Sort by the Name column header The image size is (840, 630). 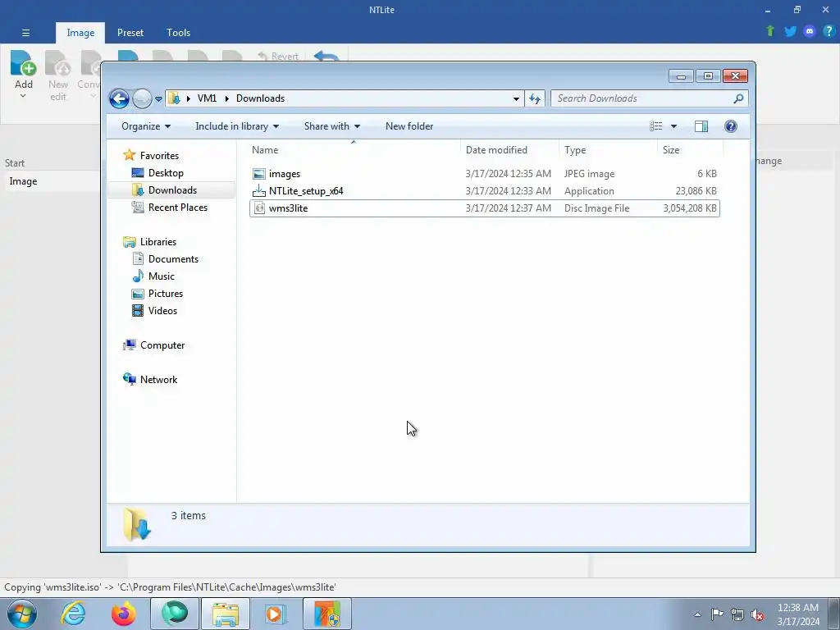point(354,150)
